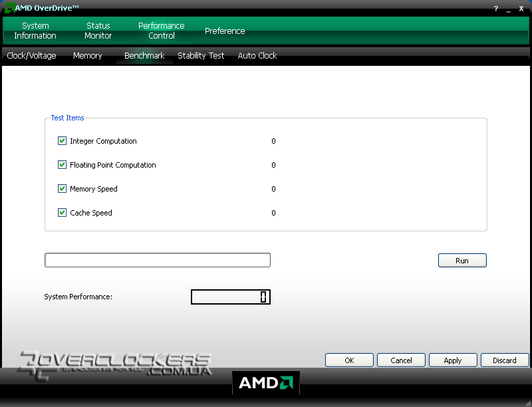Close the AMD OverDrive window
The height and width of the screenshot is (407, 532).
[521, 9]
